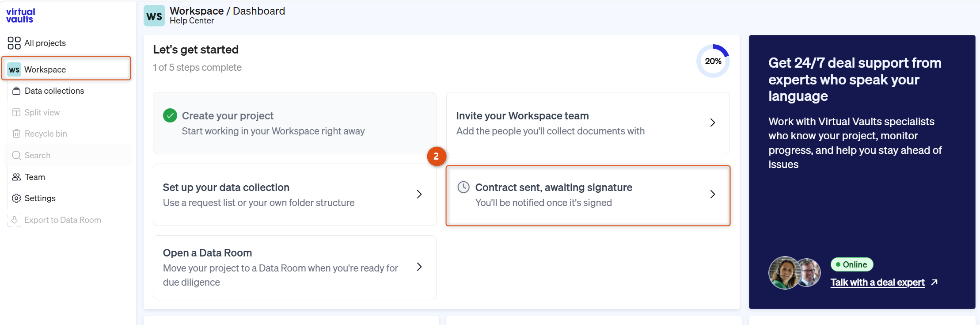Expand Open a Data Room chevron
Image resolution: width=980 pixels, height=325 pixels.
click(x=419, y=267)
